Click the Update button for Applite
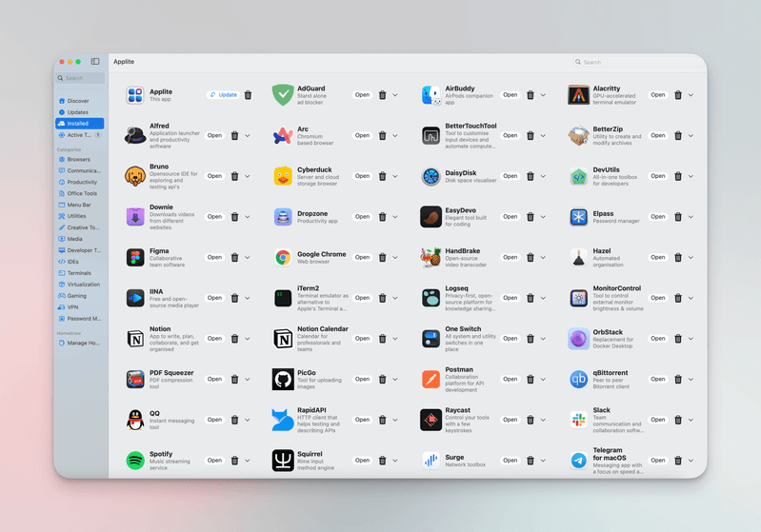Screen dimensions: 761x532 (223, 95)
